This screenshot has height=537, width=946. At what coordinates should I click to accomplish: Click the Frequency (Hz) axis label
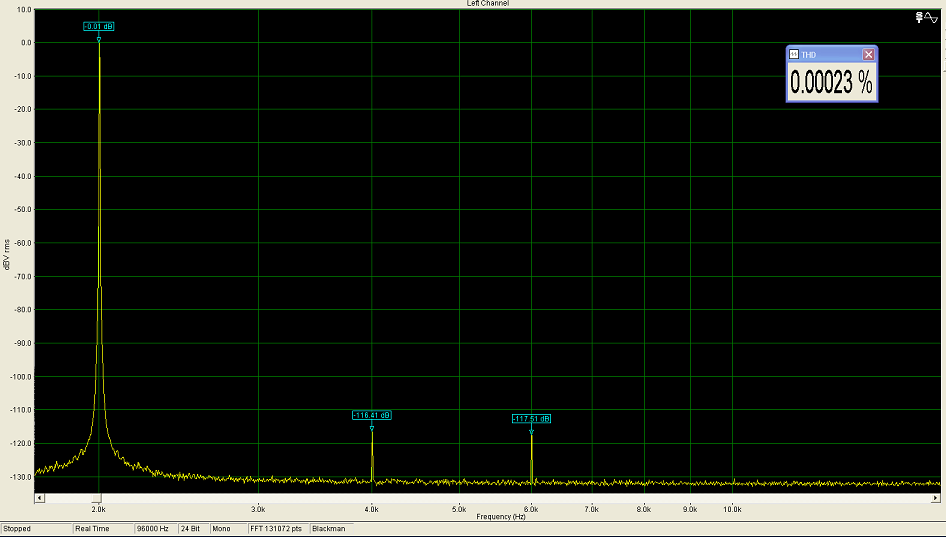click(501, 516)
